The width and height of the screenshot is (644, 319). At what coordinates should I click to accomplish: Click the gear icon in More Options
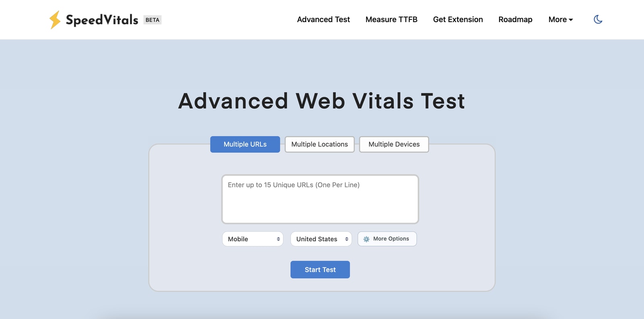[x=366, y=239]
